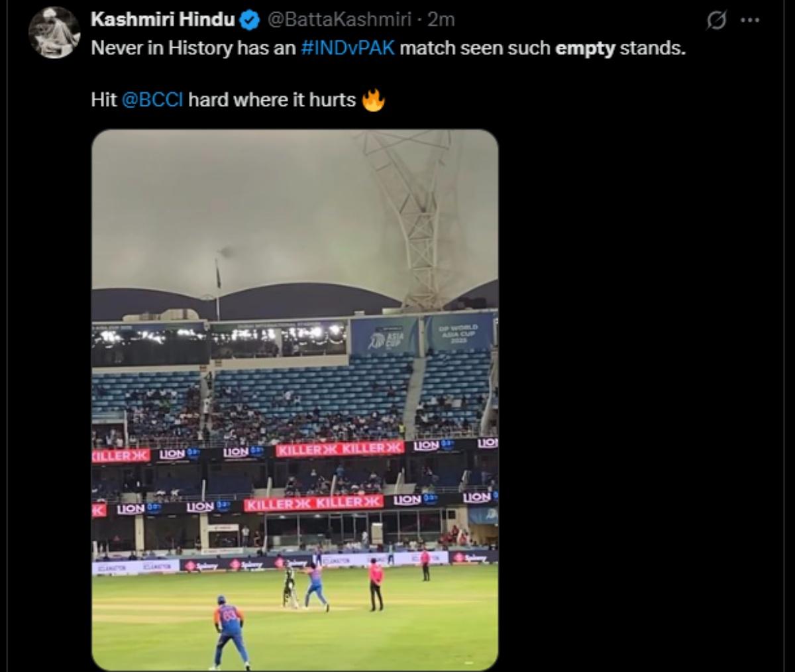Click the tweet body text to open details

coord(265,48)
